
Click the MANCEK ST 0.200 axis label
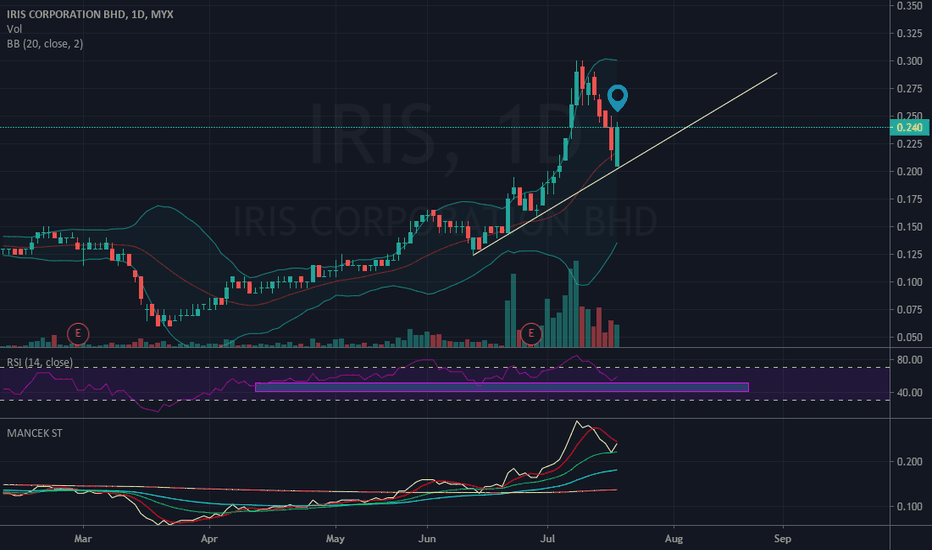pos(909,461)
